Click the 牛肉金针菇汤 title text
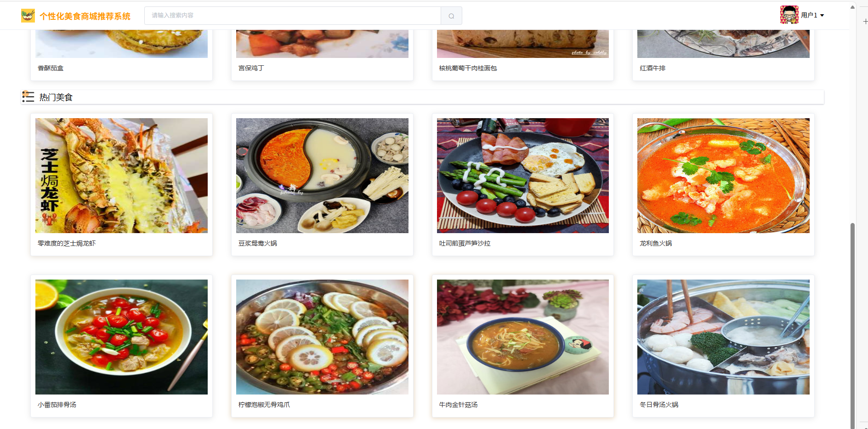 [x=458, y=405]
